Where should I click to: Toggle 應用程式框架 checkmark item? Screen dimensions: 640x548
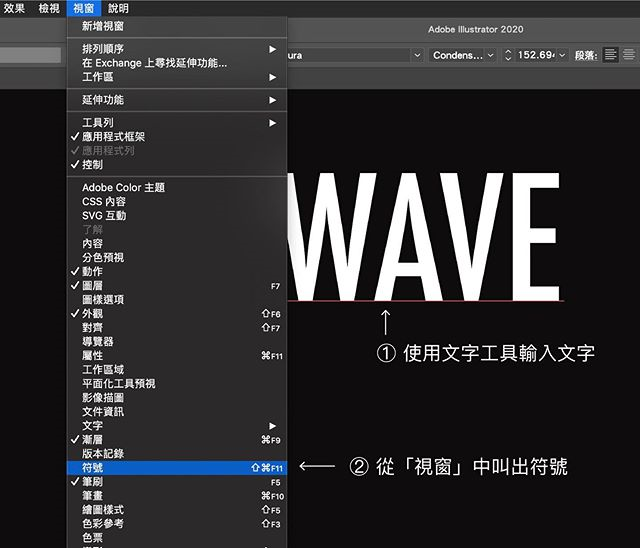click(177, 136)
